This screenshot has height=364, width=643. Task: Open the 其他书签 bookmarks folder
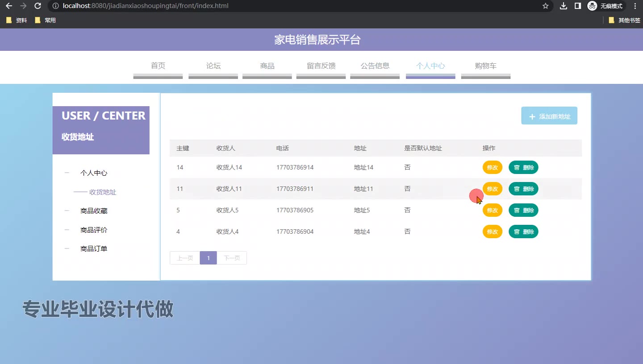624,20
